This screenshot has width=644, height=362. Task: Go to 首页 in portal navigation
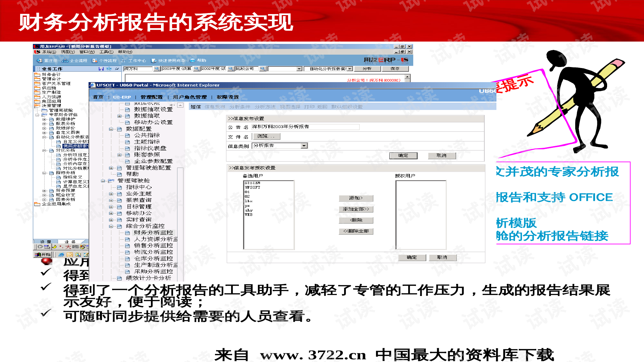pos(98,97)
